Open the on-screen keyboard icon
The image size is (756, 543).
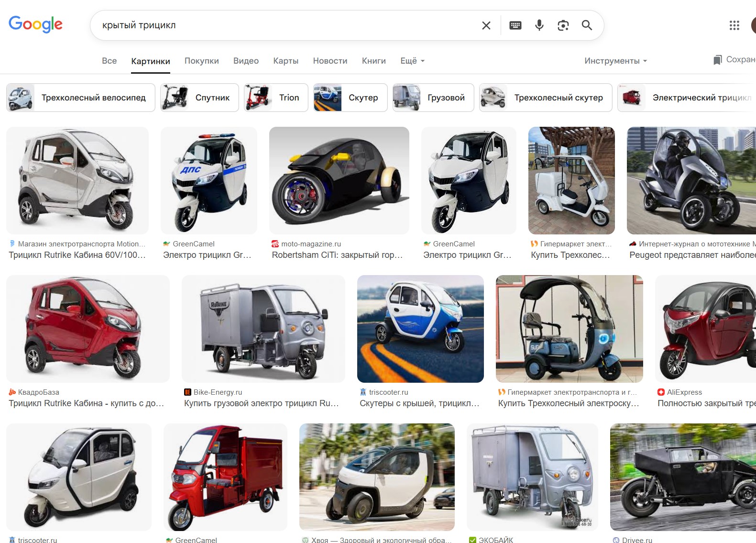[x=515, y=25]
